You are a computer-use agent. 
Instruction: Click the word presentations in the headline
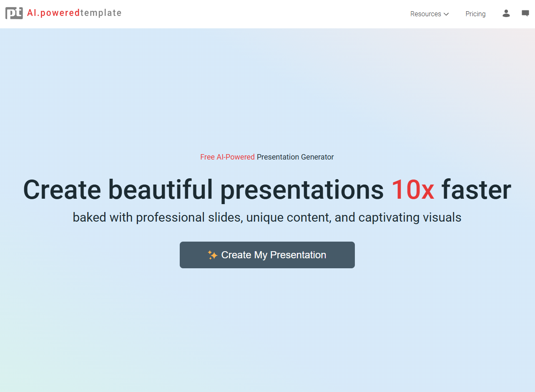[x=301, y=190]
